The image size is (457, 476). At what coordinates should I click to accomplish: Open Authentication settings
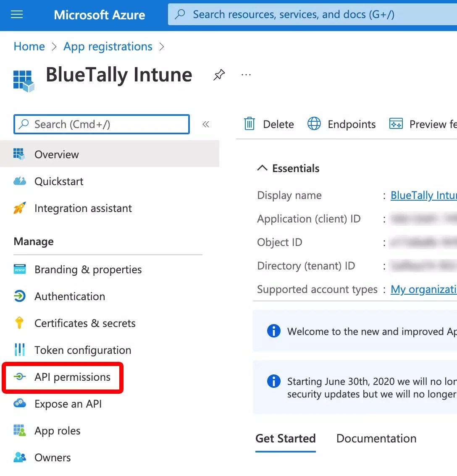click(x=69, y=296)
